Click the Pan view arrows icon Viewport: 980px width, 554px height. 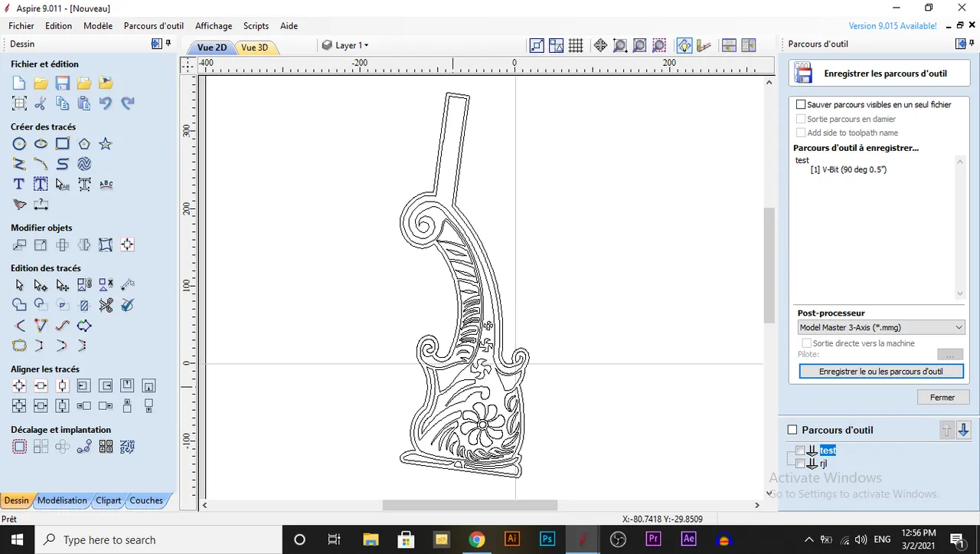coord(600,46)
